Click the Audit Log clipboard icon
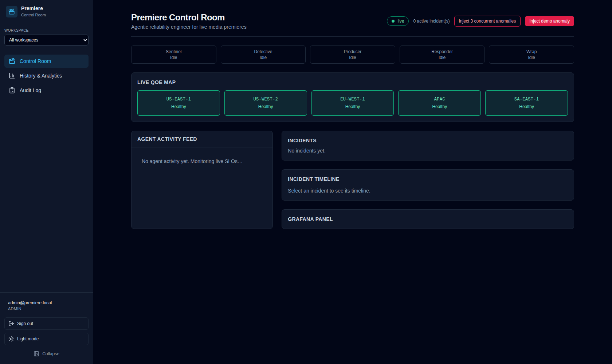The image size is (612, 364). (x=12, y=90)
